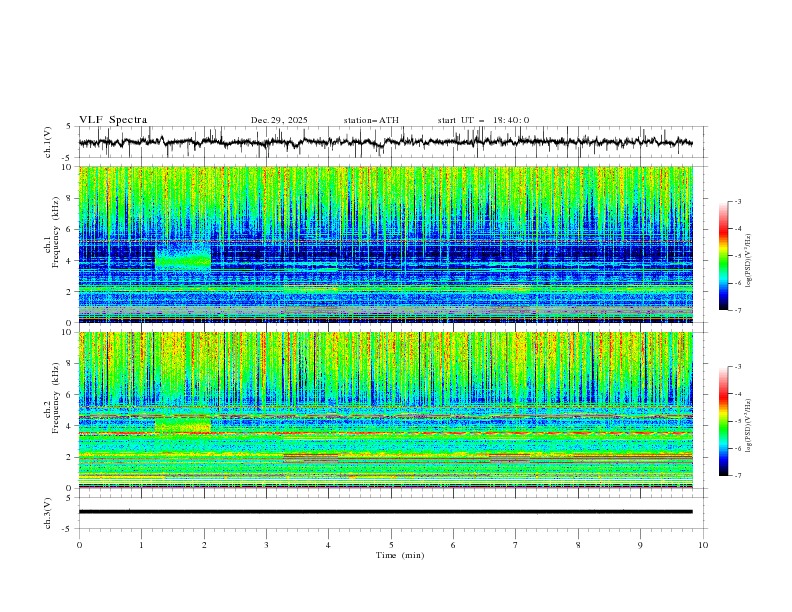
Task: Click the "ch.3(V)" axis label
Action: pos(48,513)
